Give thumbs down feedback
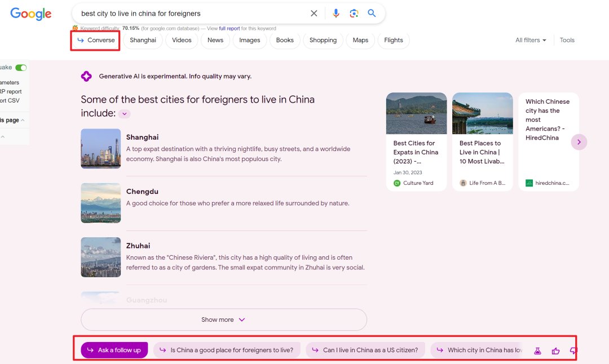609x364 pixels. coord(573,351)
